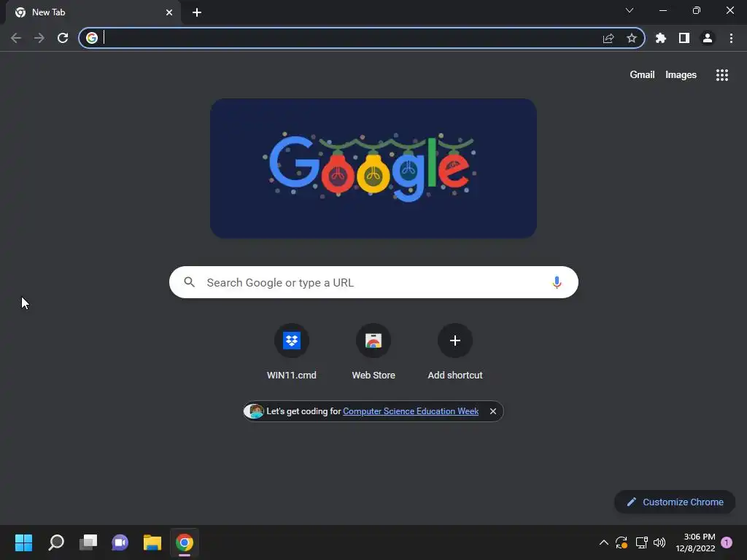Open Gmail link
The height and width of the screenshot is (560, 747).
click(x=642, y=75)
